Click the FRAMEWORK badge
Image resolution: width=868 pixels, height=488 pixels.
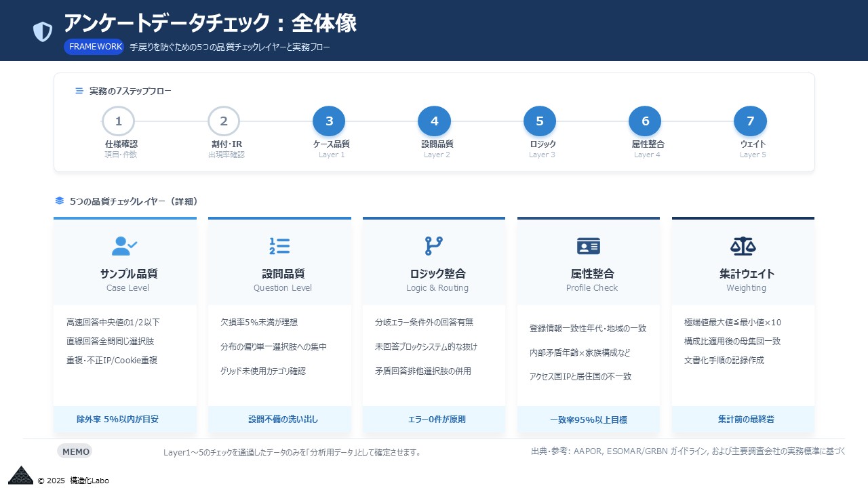click(94, 47)
